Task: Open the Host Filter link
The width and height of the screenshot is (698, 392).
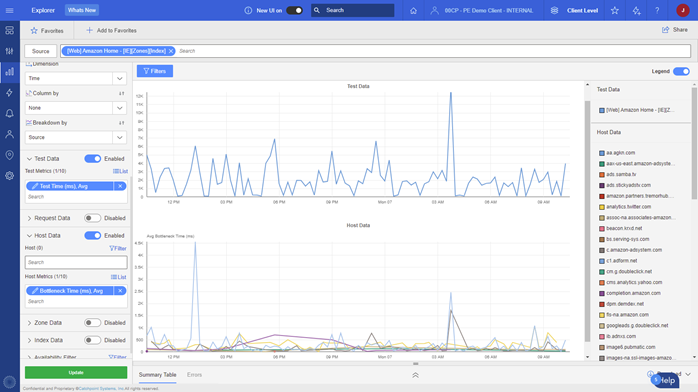Action: pyautogui.click(x=118, y=248)
